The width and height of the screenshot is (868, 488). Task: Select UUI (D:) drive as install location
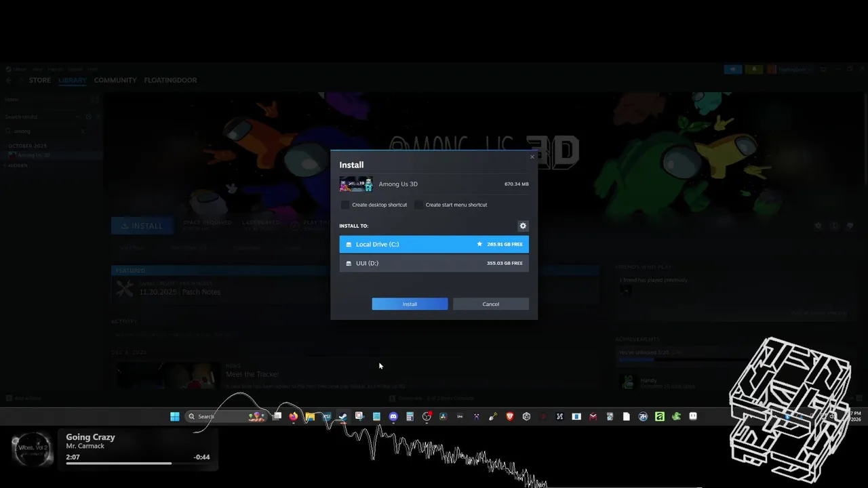[x=434, y=263]
